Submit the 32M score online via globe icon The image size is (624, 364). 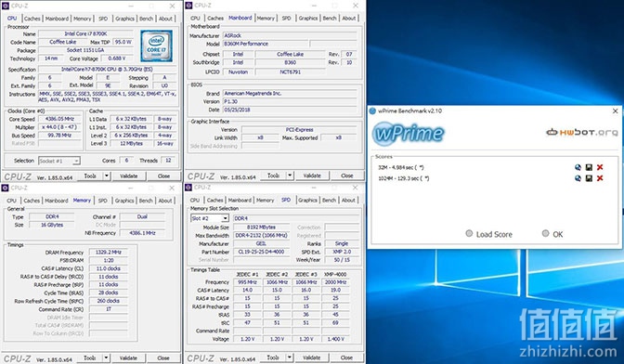(578, 167)
